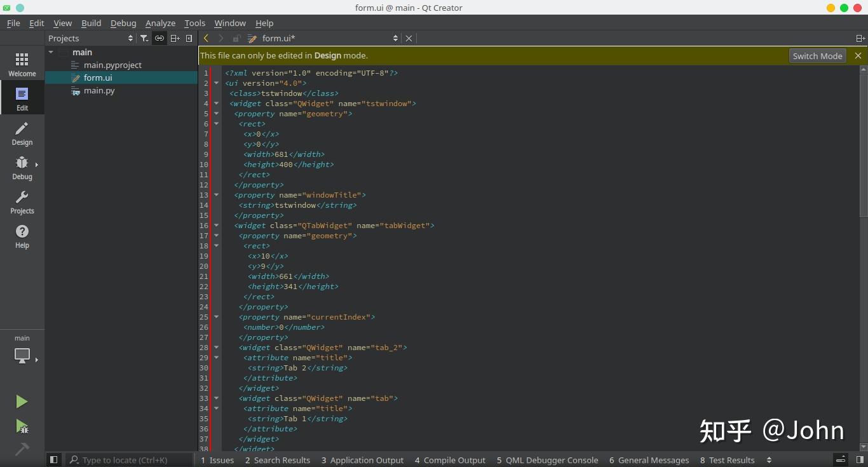
Task: Switch to Design mode in sidebar
Action: pyautogui.click(x=22, y=133)
